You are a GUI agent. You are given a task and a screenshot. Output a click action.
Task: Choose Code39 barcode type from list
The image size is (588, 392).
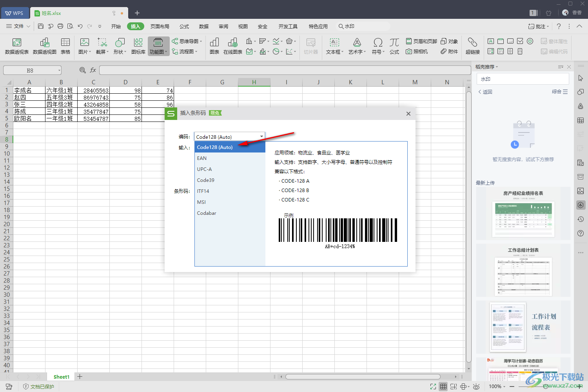(x=206, y=180)
